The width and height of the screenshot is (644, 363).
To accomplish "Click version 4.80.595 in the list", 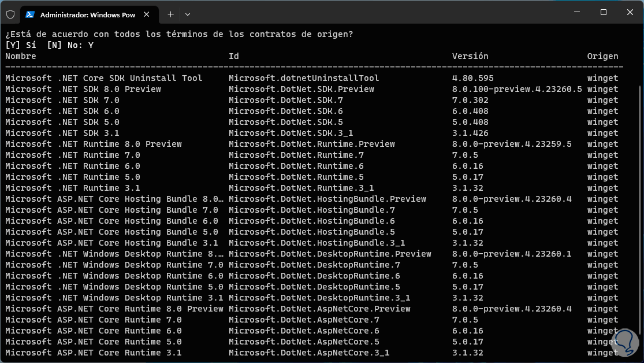I will 473,78.
